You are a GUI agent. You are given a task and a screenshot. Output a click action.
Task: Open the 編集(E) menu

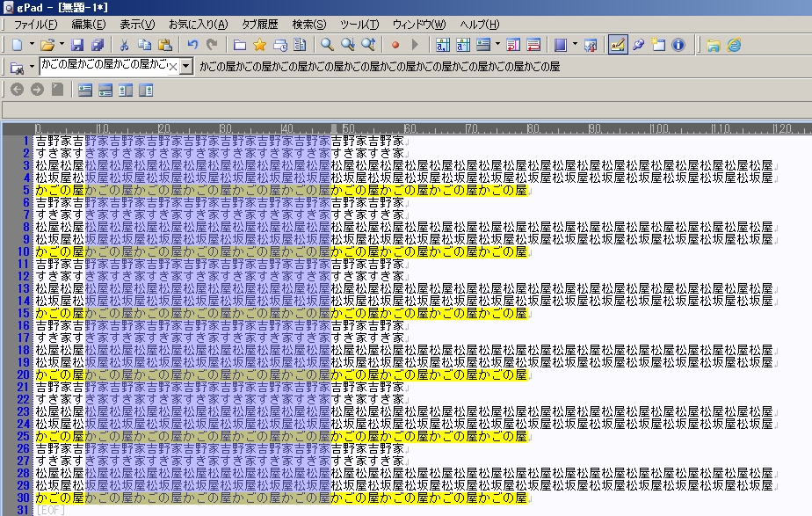(x=88, y=25)
